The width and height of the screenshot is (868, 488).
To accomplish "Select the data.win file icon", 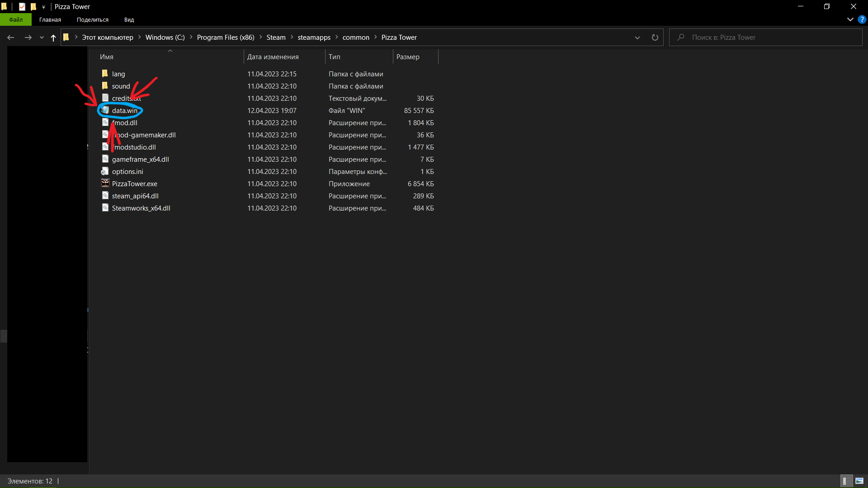I will click(105, 110).
